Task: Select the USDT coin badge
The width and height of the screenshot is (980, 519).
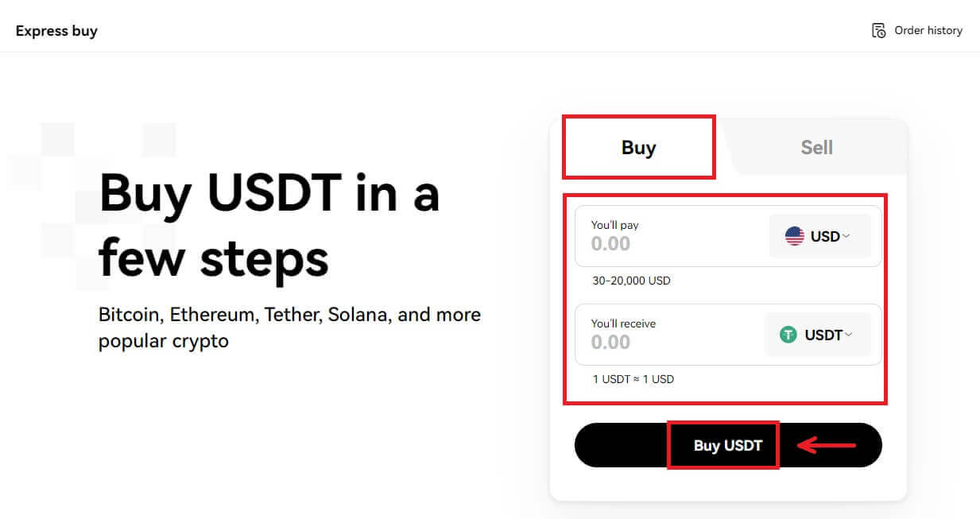Action: pyautogui.click(x=818, y=335)
